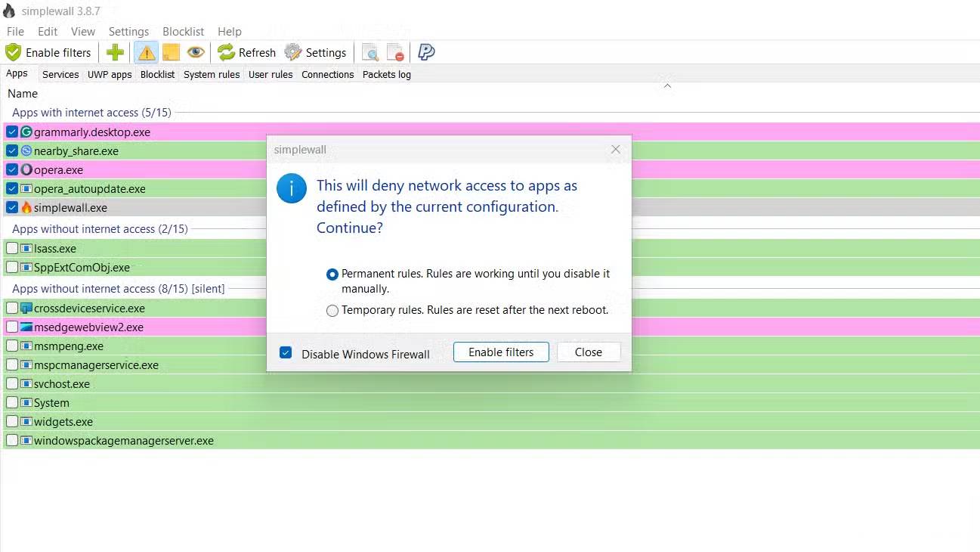Clear the log with the red-marked page icon
This screenshot has width=980, height=552.
click(395, 52)
